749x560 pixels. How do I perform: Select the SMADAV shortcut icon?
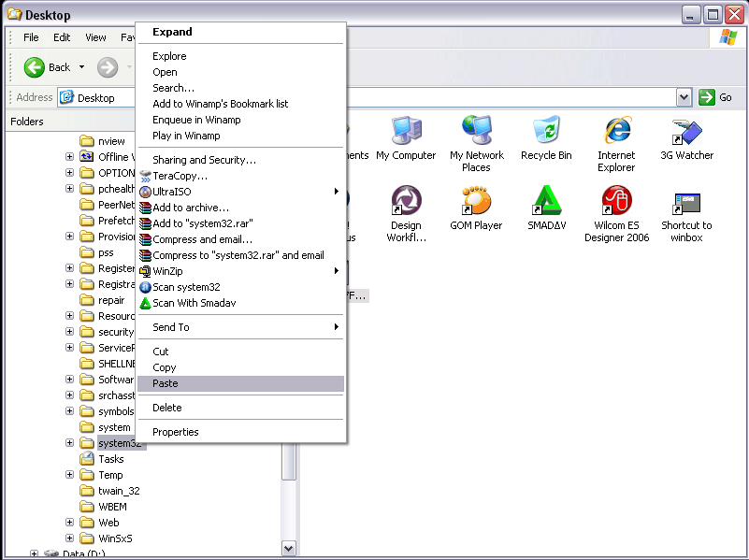click(x=546, y=200)
